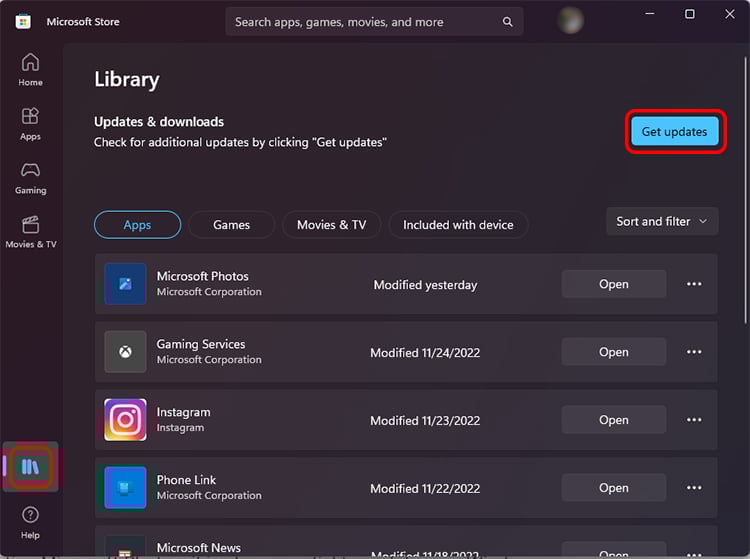750x559 pixels.
Task: Show Included with device items
Action: (458, 225)
